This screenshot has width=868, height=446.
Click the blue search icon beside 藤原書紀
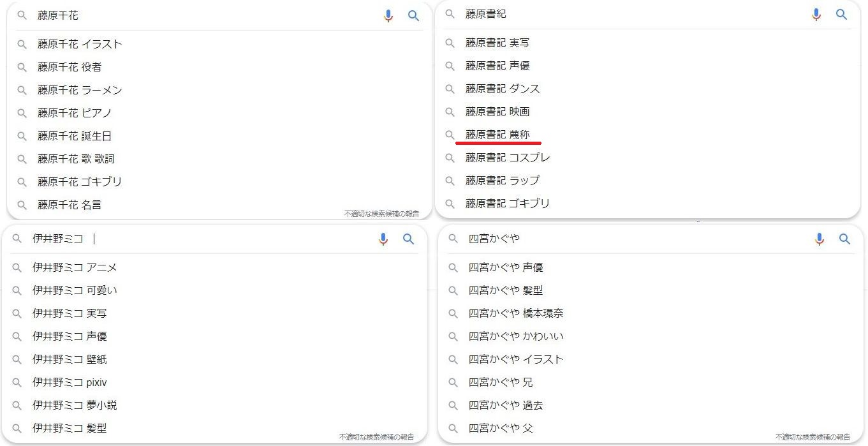tap(842, 15)
